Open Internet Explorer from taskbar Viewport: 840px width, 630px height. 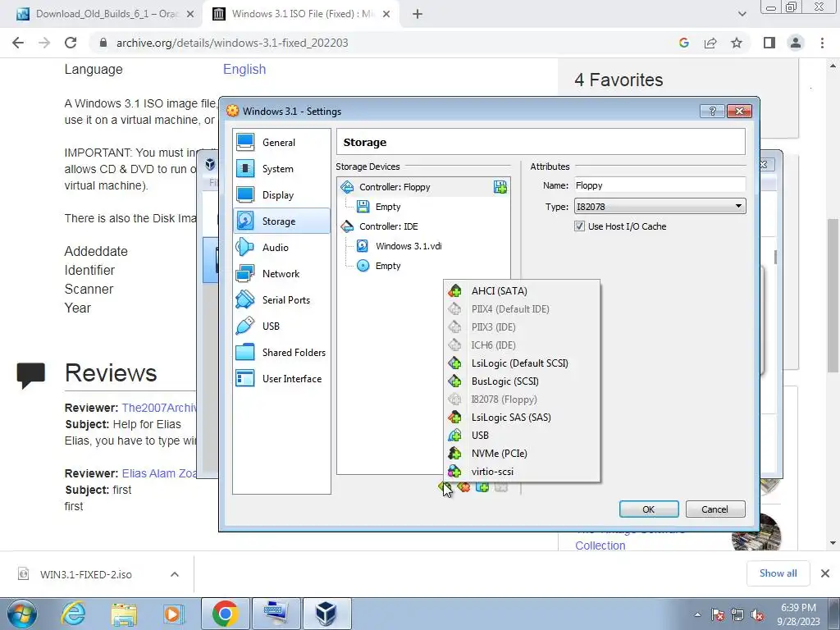point(73,614)
